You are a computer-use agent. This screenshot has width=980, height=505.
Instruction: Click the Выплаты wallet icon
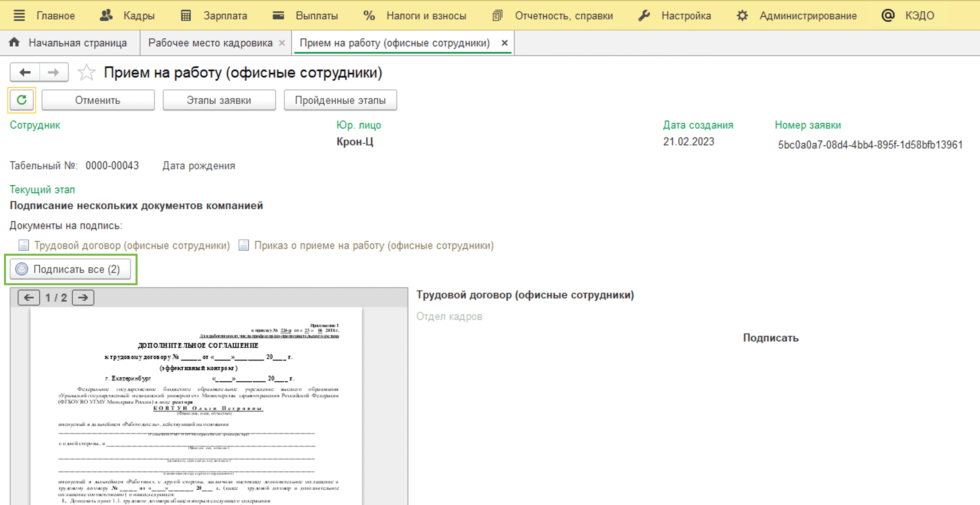click(x=278, y=16)
